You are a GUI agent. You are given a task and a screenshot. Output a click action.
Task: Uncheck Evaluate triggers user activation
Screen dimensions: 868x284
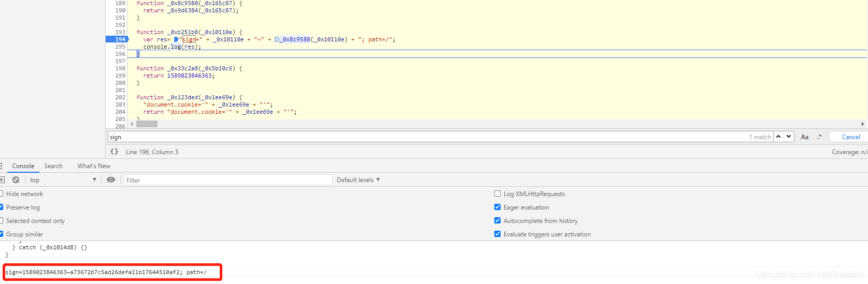point(497,234)
